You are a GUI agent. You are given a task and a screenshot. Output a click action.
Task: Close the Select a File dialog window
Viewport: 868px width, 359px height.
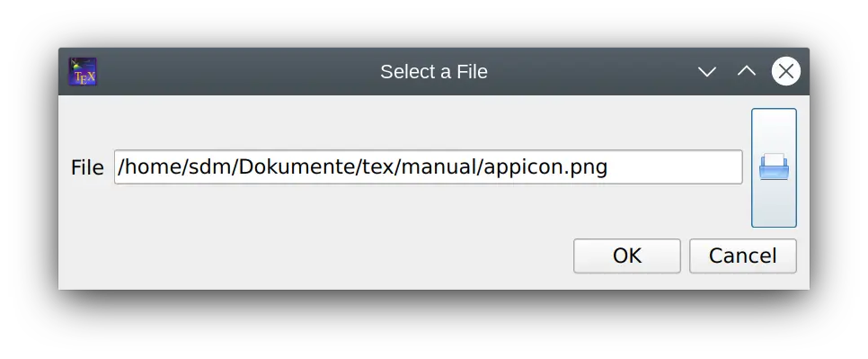785,71
